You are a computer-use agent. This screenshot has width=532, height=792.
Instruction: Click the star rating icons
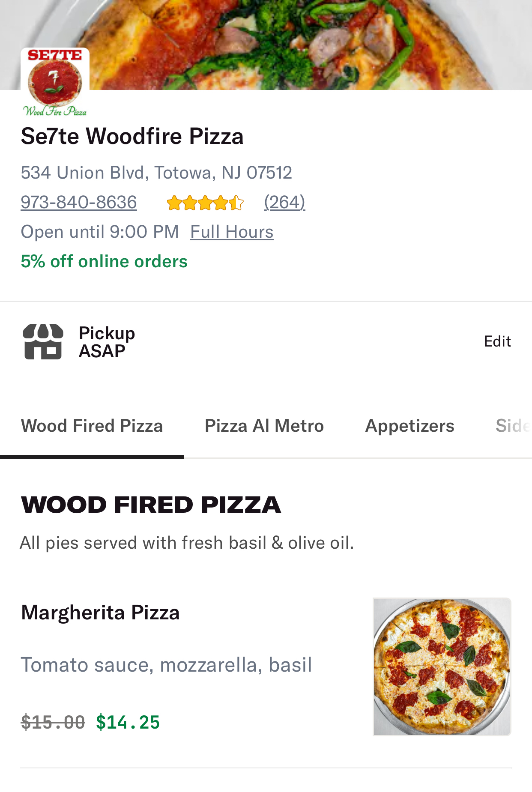(205, 203)
